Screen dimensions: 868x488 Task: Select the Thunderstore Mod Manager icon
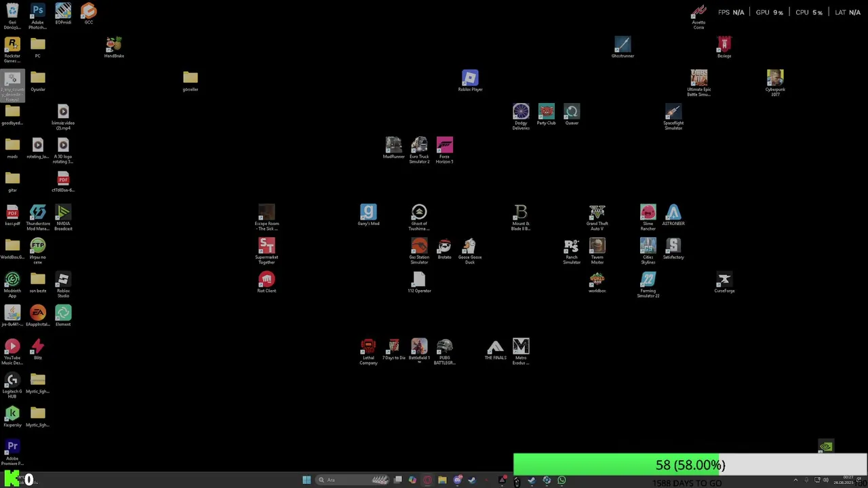pos(38,218)
